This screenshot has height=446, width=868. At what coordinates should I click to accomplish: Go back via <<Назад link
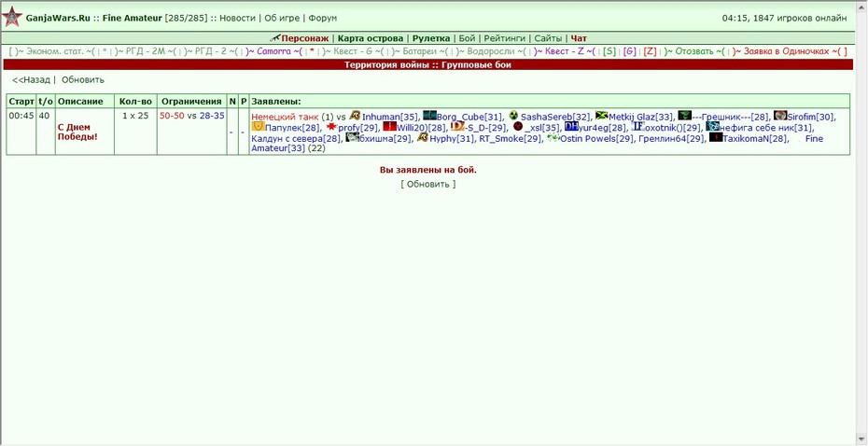[x=31, y=79]
